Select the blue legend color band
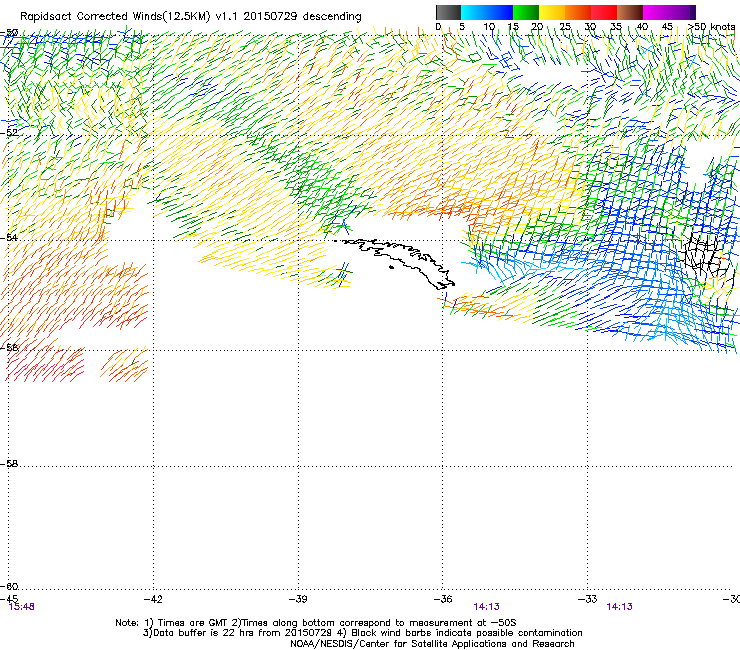Screen dimensions: 740x650 pyautogui.click(x=500, y=12)
